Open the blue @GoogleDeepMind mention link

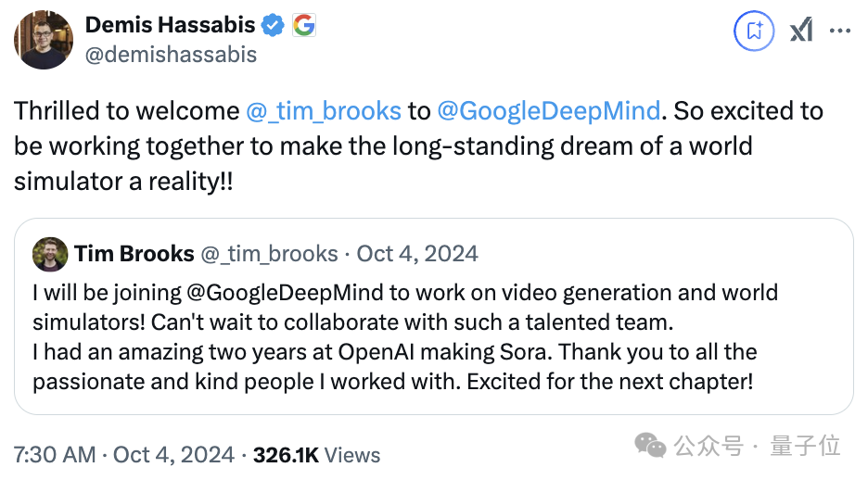549,111
